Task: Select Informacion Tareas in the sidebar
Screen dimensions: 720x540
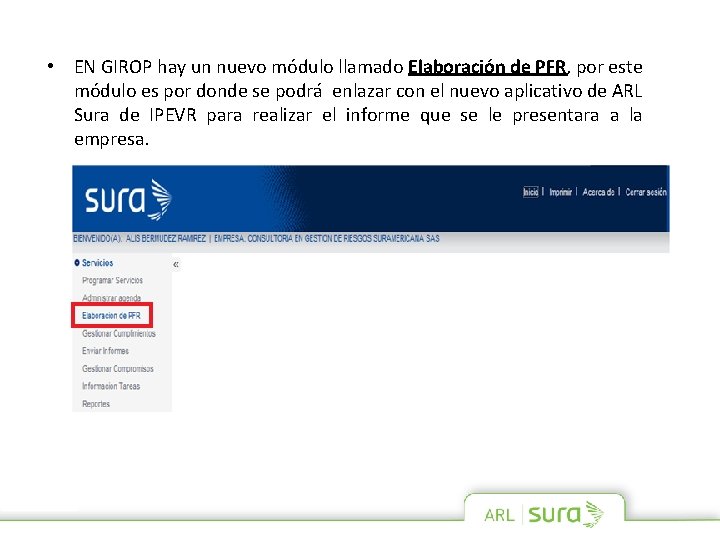Action: pos(111,386)
